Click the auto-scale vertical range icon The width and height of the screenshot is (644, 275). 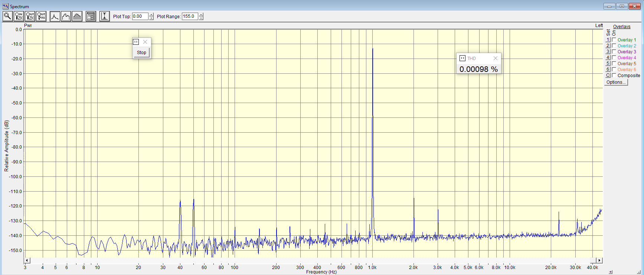(105, 16)
